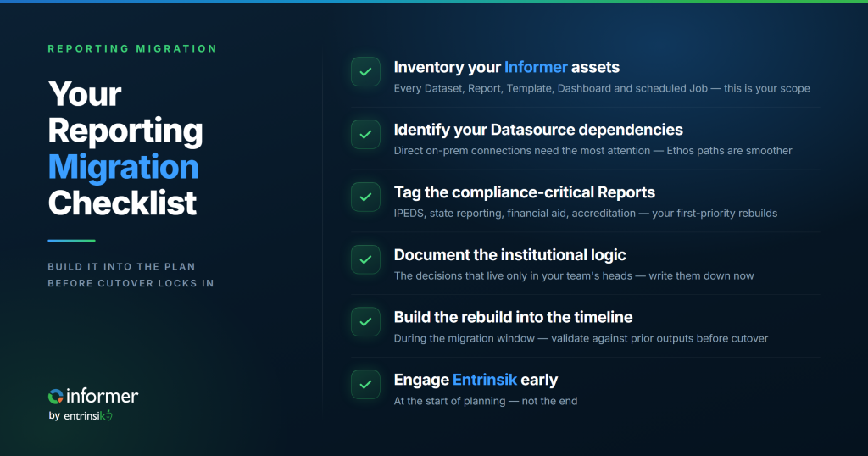Check the Inventory your Informer assets checkbox
The width and height of the screenshot is (868, 456).
[365, 72]
